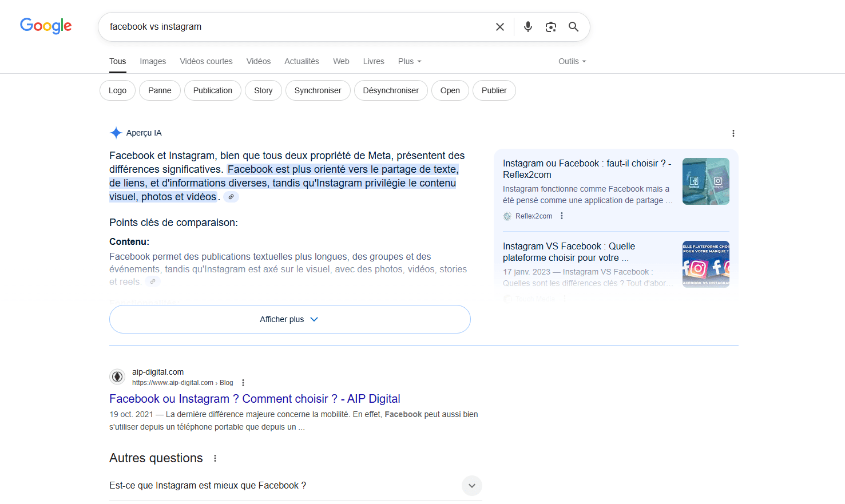Image resolution: width=845 pixels, height=504 pixels.
Task: Apply the Panne filter chip
Action: coord(160,90)
